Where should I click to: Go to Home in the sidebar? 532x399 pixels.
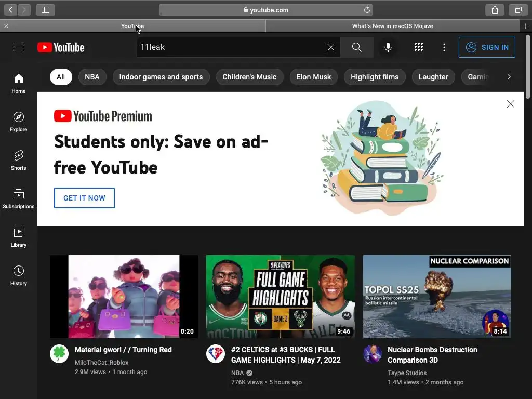[x=19, y=84]
